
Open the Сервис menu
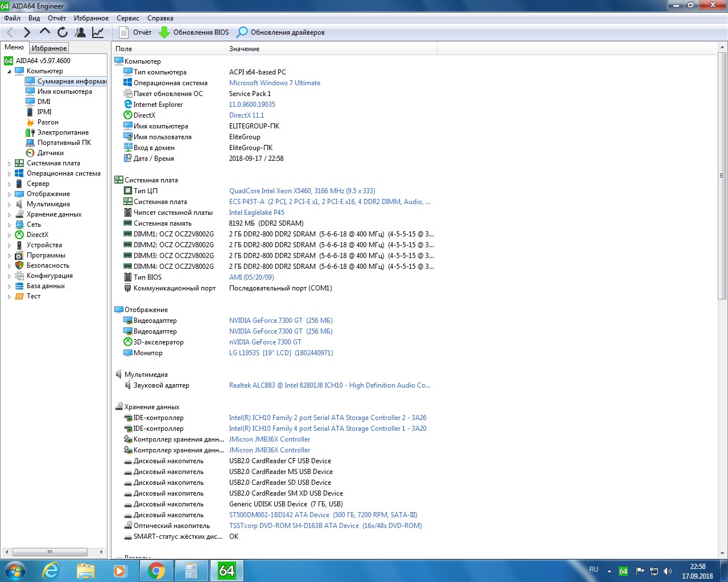pyautogui.click(x=127, y=18)
